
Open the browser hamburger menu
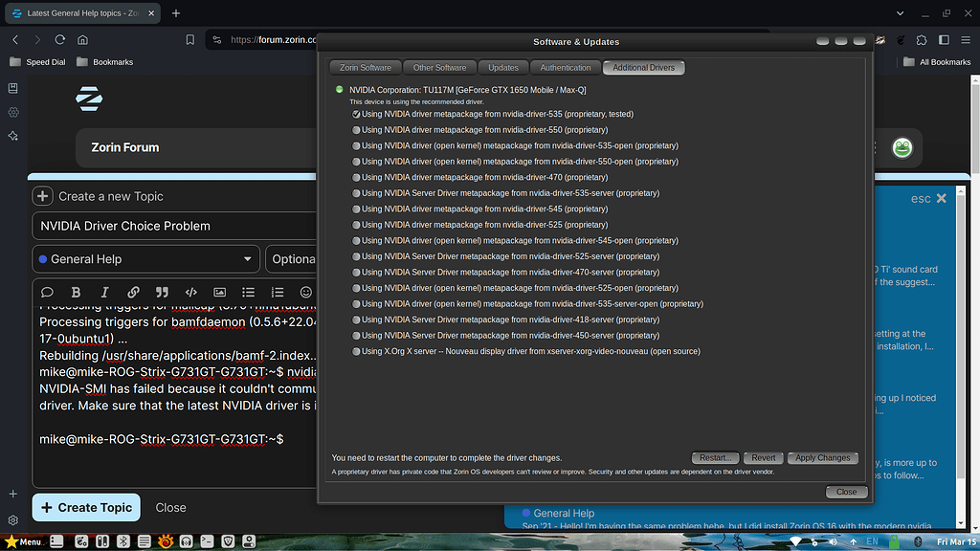click(966, 39)
